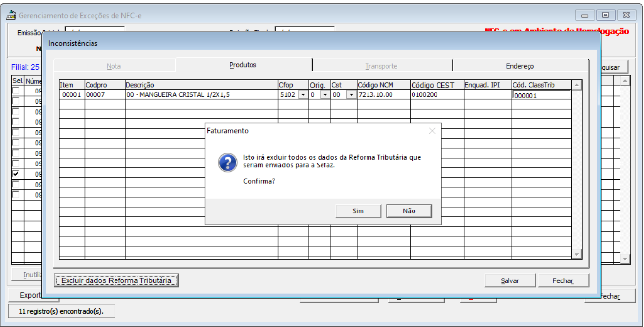This screenshot has height=327, width=644.
Task: Click the application icon in the title bar
Action: pos(11,15)
